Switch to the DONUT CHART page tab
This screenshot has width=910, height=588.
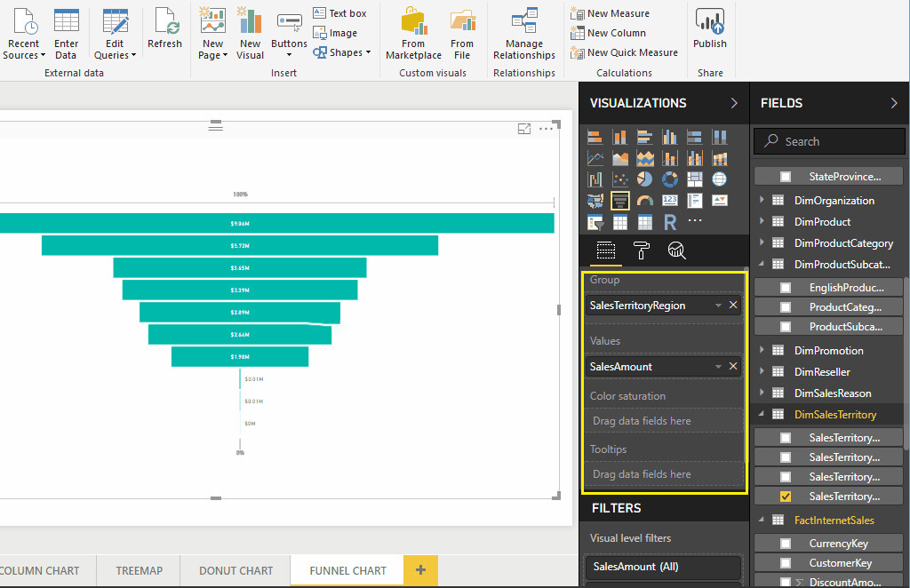tap(235, 571)
